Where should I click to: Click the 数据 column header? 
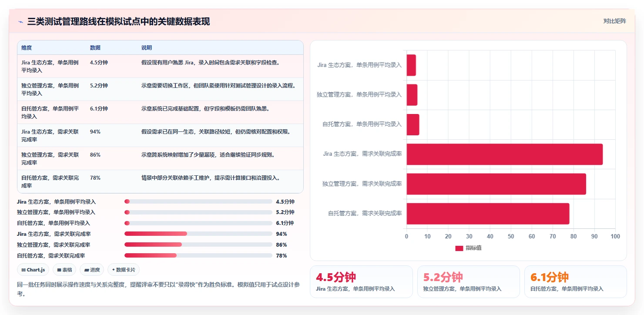95,47
